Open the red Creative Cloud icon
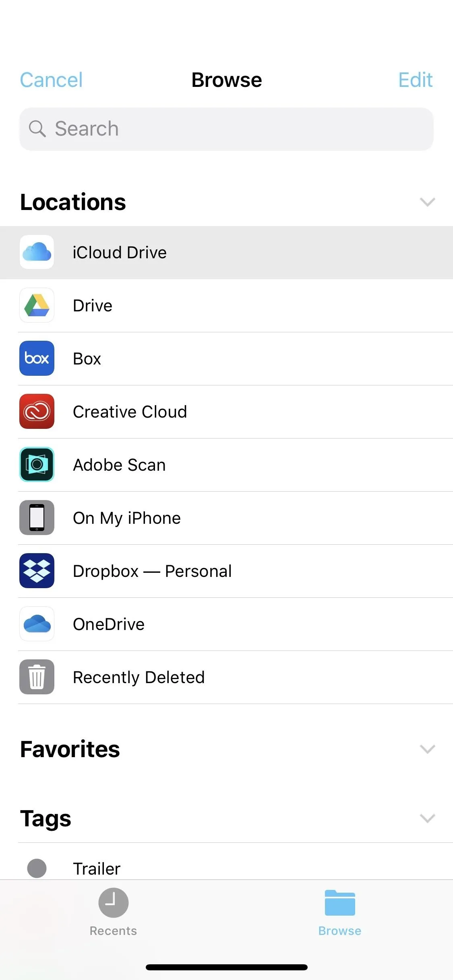 point(37,412)
